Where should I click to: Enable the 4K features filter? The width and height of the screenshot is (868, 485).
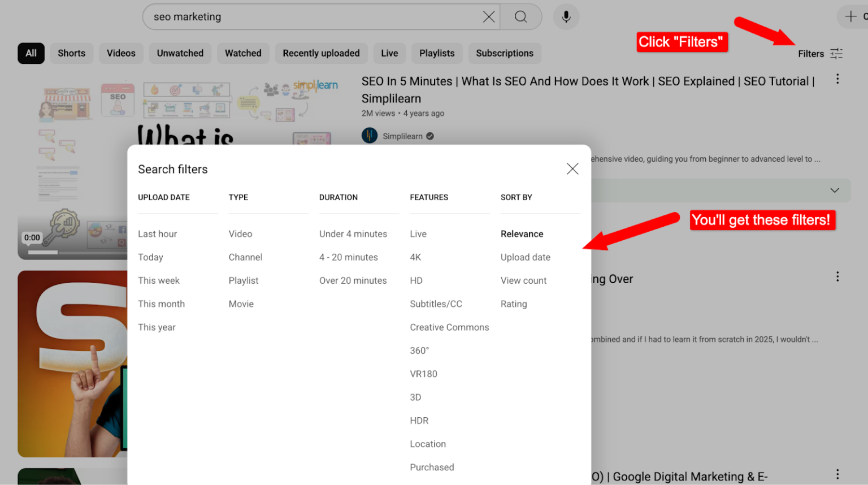click(x=415, y=257)
